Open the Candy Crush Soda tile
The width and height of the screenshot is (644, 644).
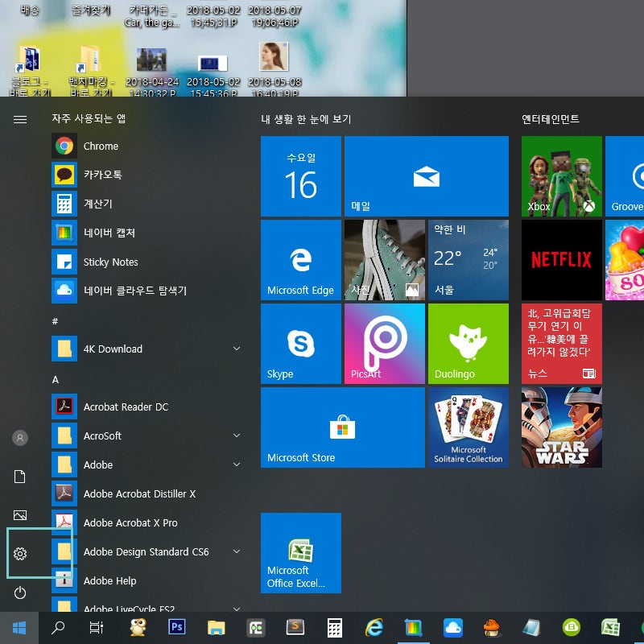click(x=625, y=260)
